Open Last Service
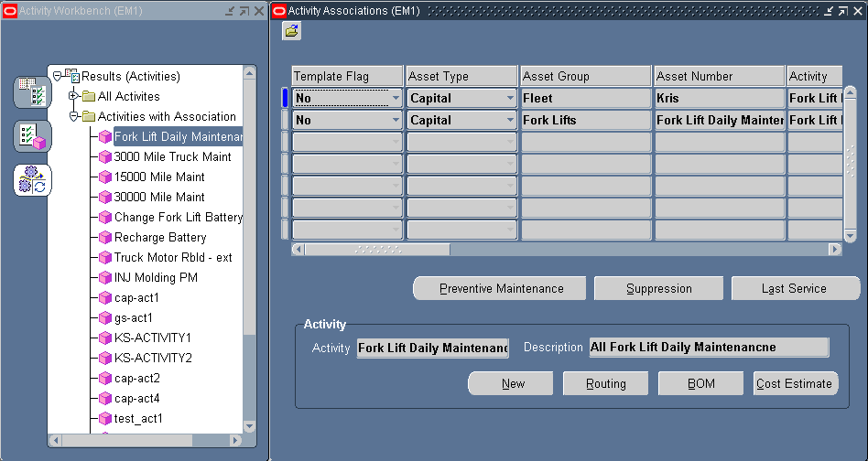Image resolution: width=868 pixels, height=461 pixels. [x=796, y=288]
